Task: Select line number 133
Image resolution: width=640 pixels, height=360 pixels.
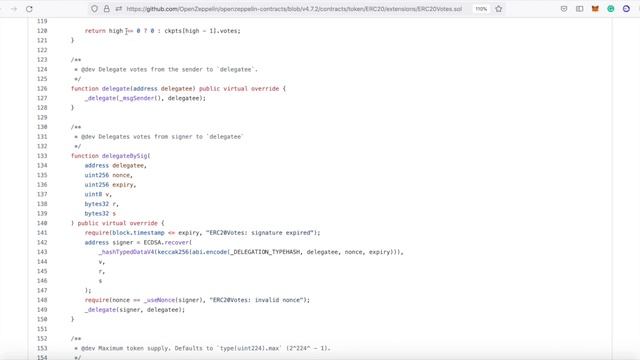Action: [42, 156]
